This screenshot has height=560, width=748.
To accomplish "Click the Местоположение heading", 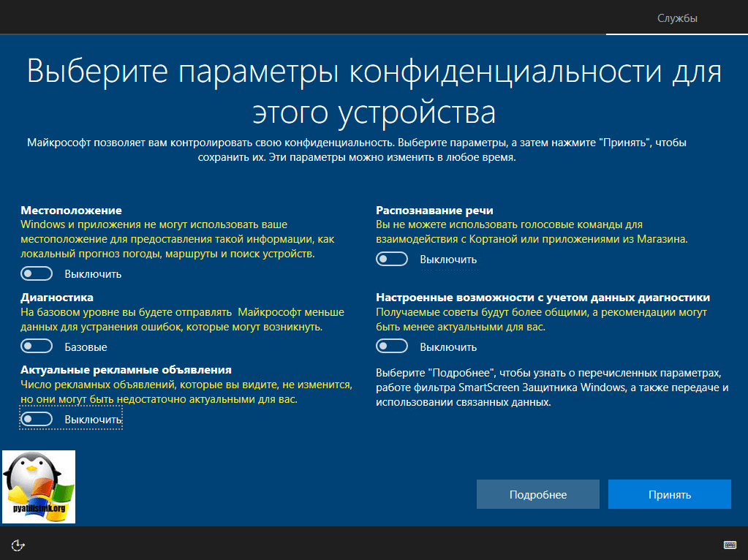I will tap(71, 211).
